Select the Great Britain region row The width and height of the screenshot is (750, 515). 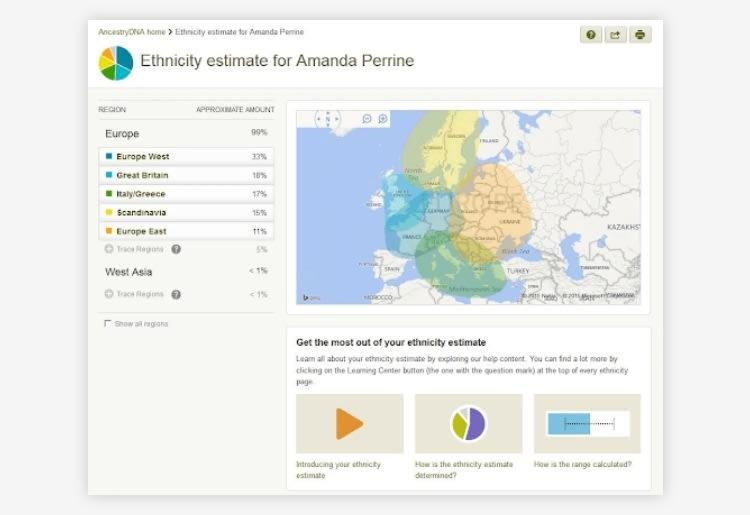(186, 175)
